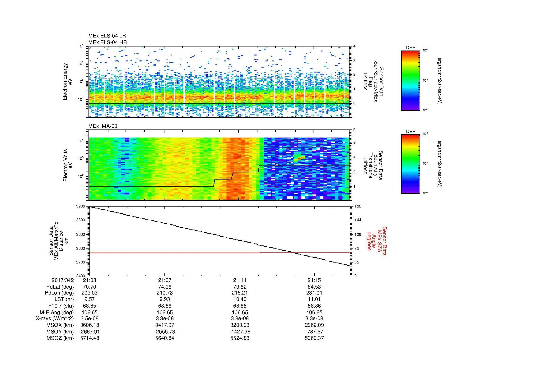Click the ELS color bar units label
Screen dimensions: 555x392
click(440, 81)
